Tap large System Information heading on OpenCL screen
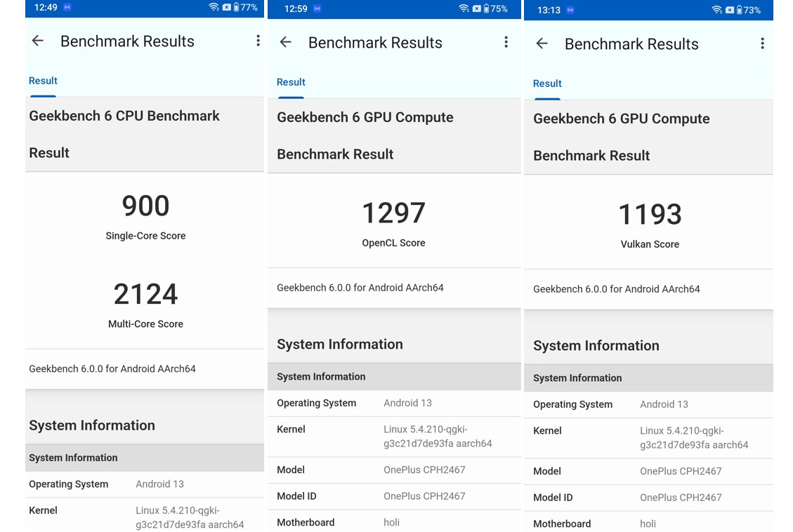The height and width of the screenshot is (532, 793). [x=340, y=344]
